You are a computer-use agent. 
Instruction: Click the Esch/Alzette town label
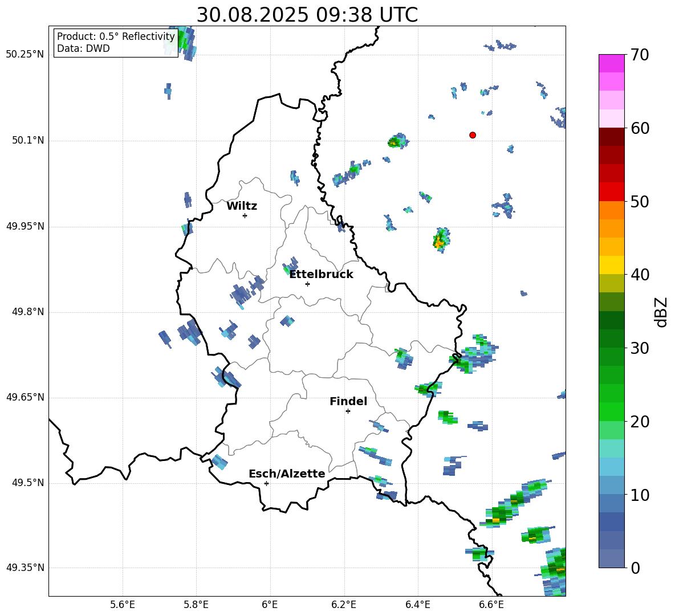tap(287, 474)
